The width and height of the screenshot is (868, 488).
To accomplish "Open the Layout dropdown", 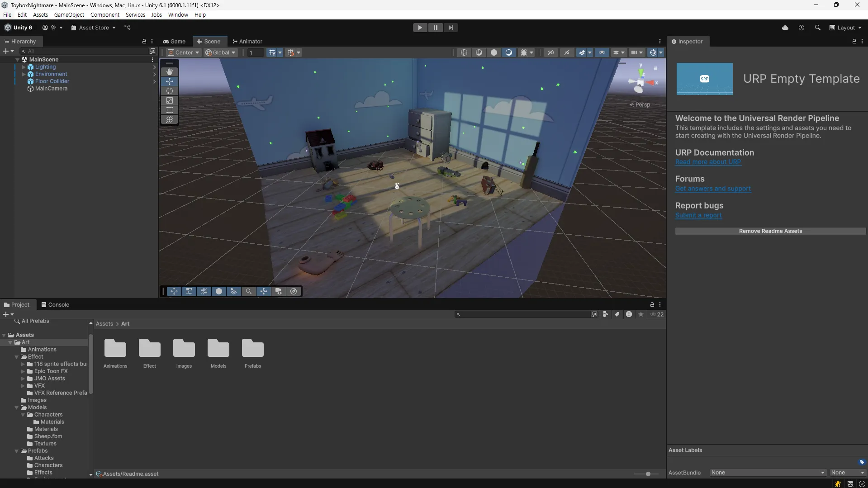I will [845, 28].
